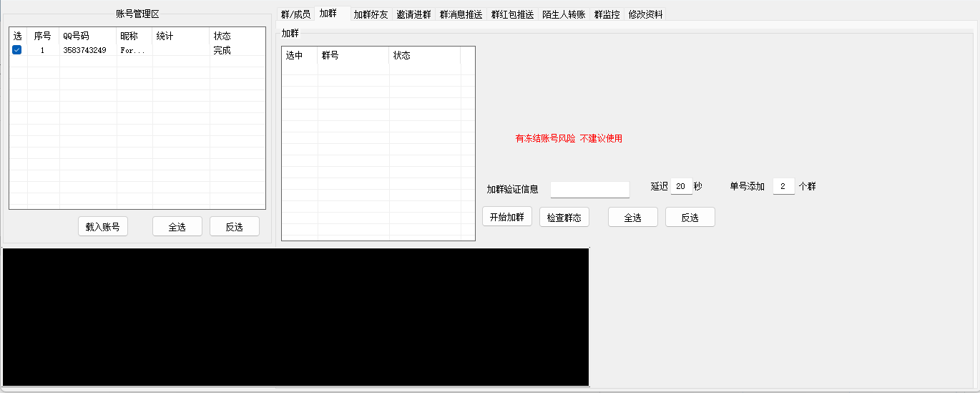The image size is (980, 393).
Task: Open the 群监控 tab
Action: pyautogui.click(x=607, y=14)
